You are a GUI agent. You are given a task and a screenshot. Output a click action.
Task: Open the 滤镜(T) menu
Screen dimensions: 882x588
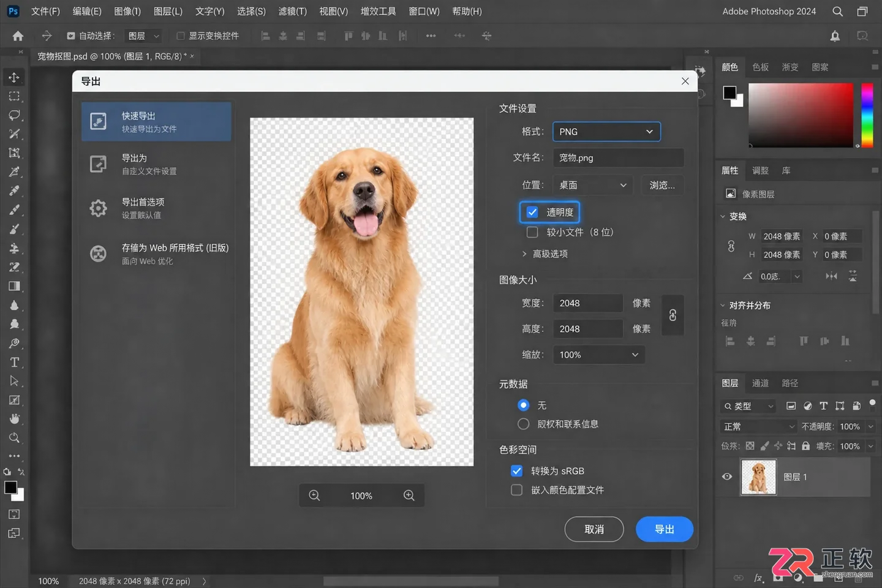tap(292, 12)
